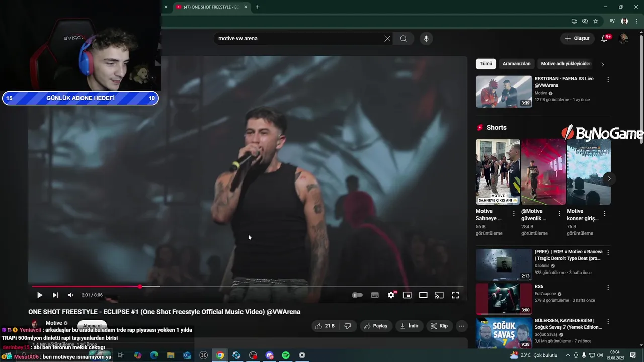
Task: Enable theater mode view
Action: 423,295
